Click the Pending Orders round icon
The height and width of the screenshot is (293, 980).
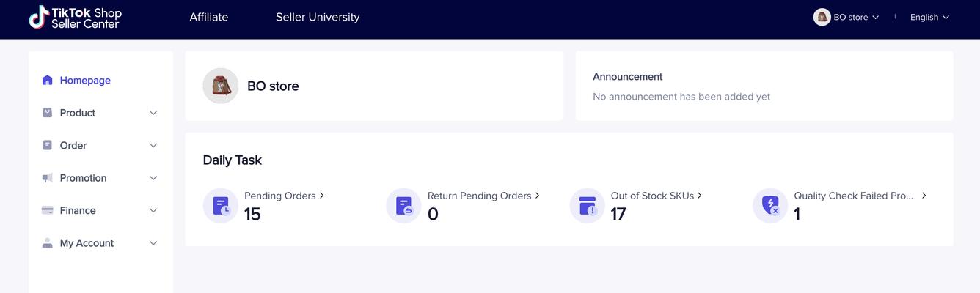[221, 206]
